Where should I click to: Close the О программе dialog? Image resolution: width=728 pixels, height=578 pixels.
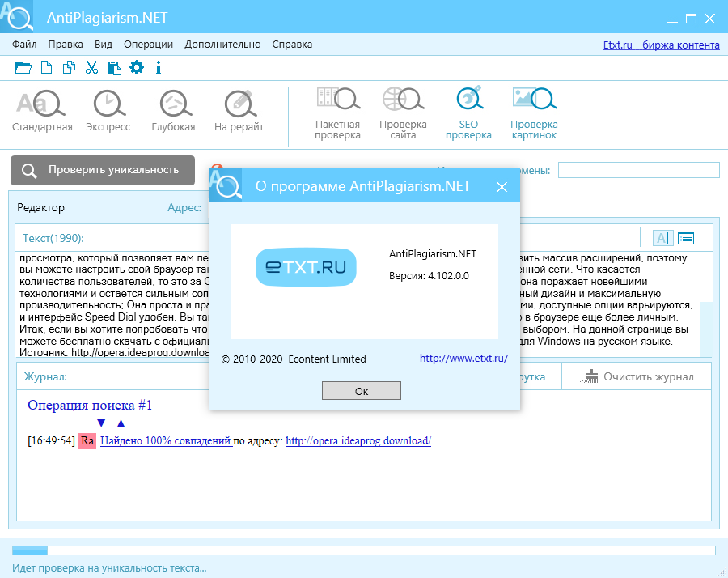(x=502, y=187)
